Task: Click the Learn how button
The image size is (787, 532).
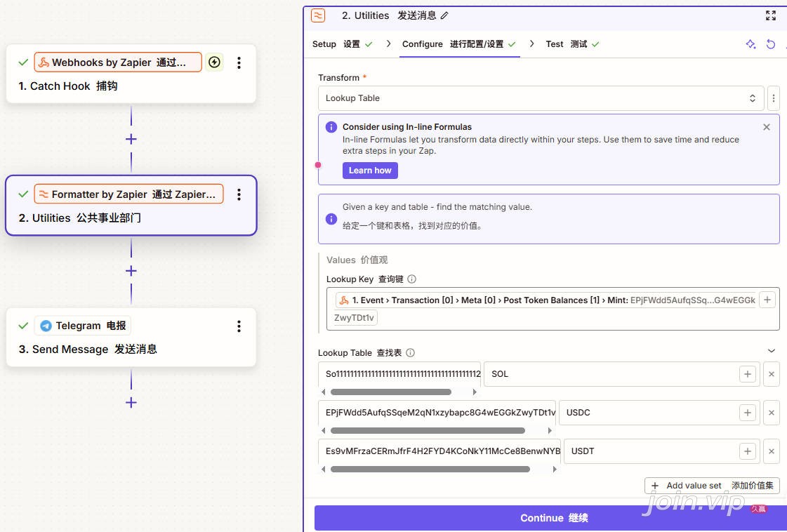Action: point(370,171)
